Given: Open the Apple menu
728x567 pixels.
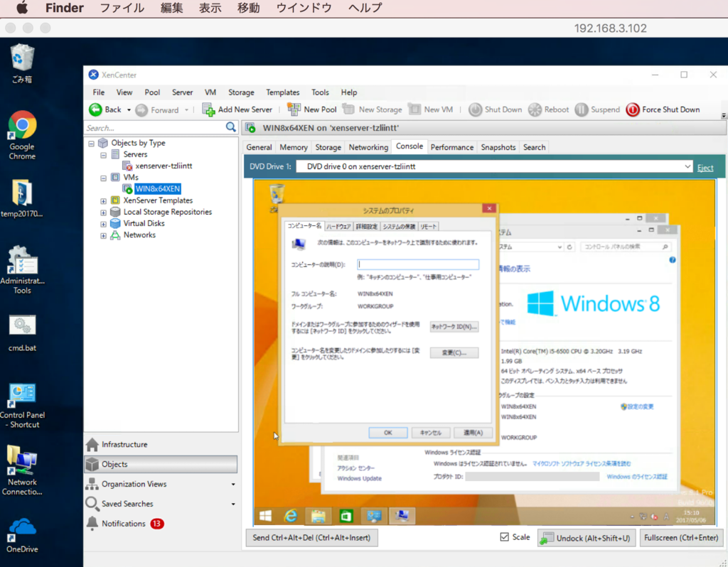Looking at the screenshot, I should tap(22, 8).
